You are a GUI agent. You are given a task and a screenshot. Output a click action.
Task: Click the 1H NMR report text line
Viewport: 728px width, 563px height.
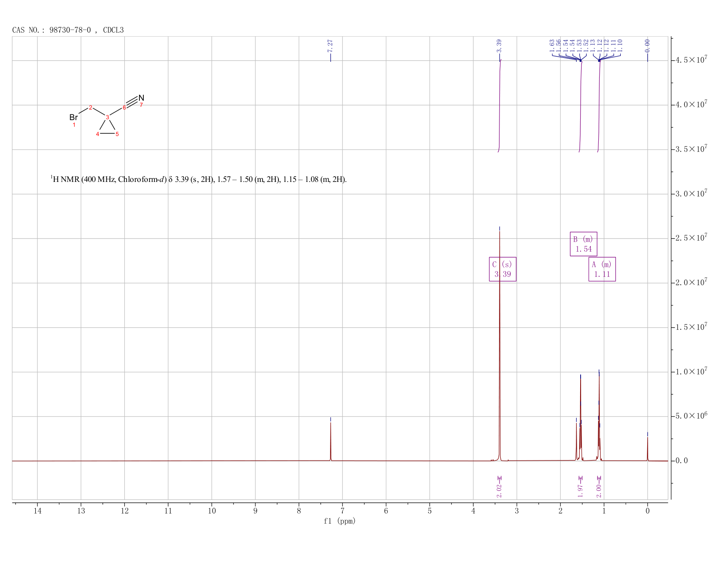coord(199,179)
